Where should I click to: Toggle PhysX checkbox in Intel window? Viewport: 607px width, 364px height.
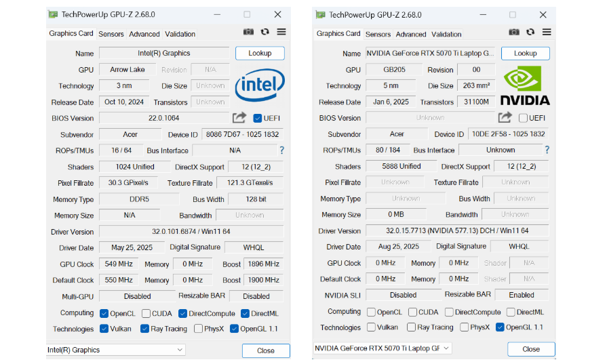198,329
